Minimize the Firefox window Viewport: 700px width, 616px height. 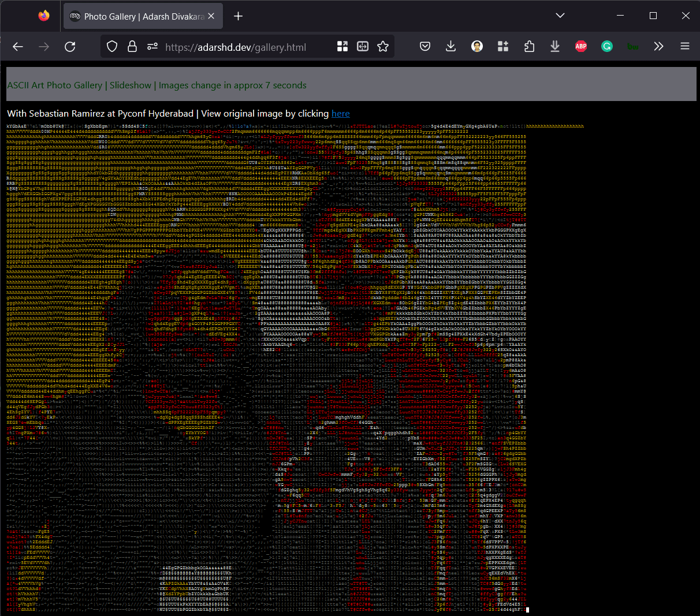(x=621, y=16)
